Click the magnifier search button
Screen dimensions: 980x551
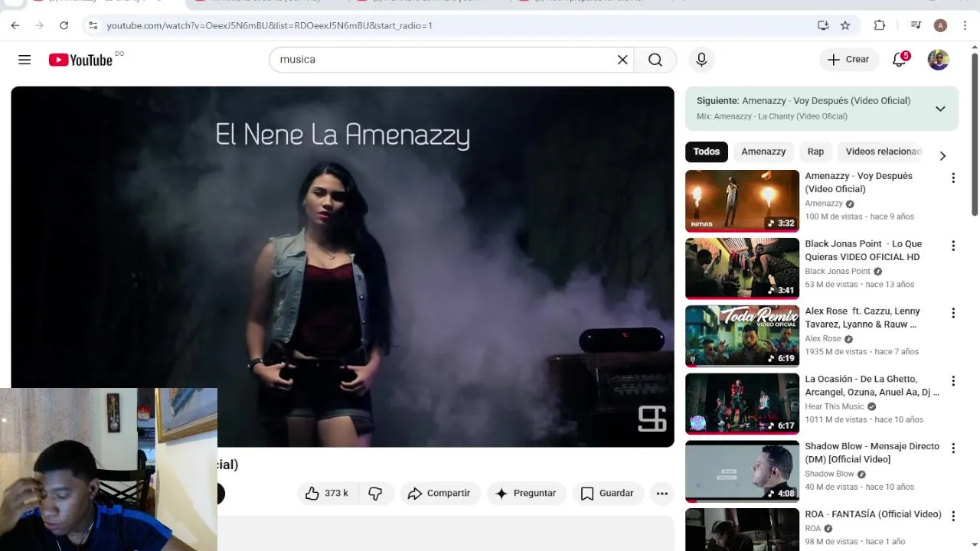pos(655,60)
